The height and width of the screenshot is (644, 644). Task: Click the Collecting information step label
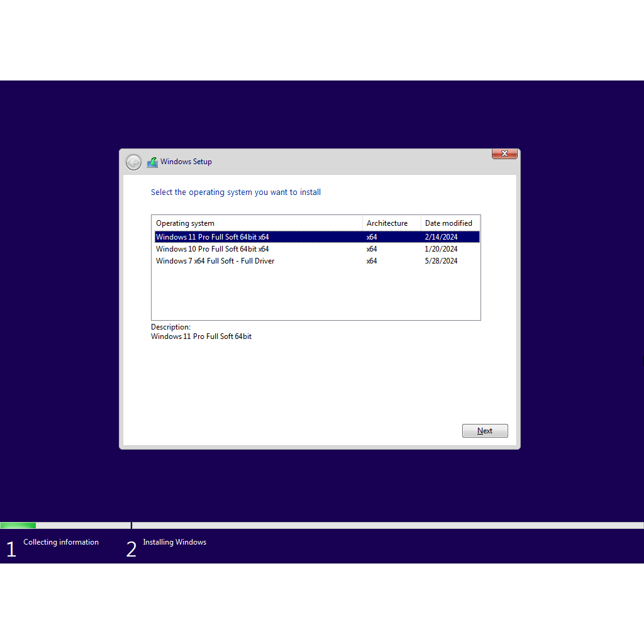click(61, 542)
